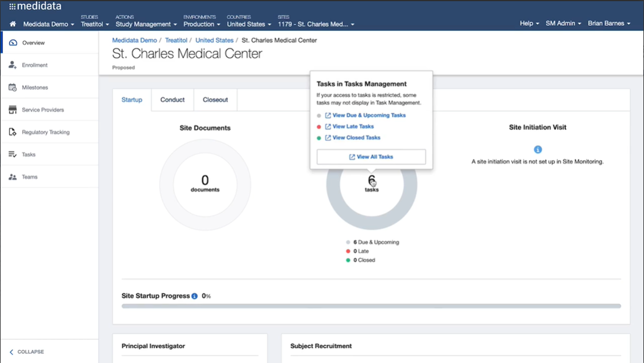Click the View All Tasks button
The height and width of the screenshot is (363, 644).
(371, 157)
